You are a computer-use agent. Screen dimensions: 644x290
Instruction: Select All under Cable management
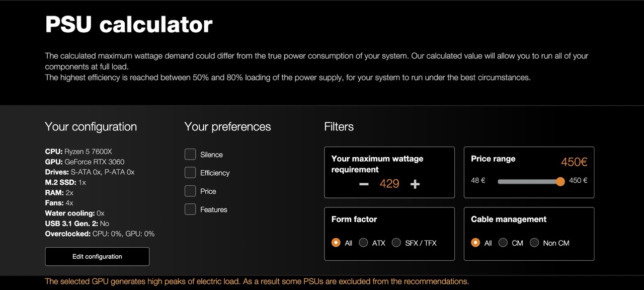[475, 243]
